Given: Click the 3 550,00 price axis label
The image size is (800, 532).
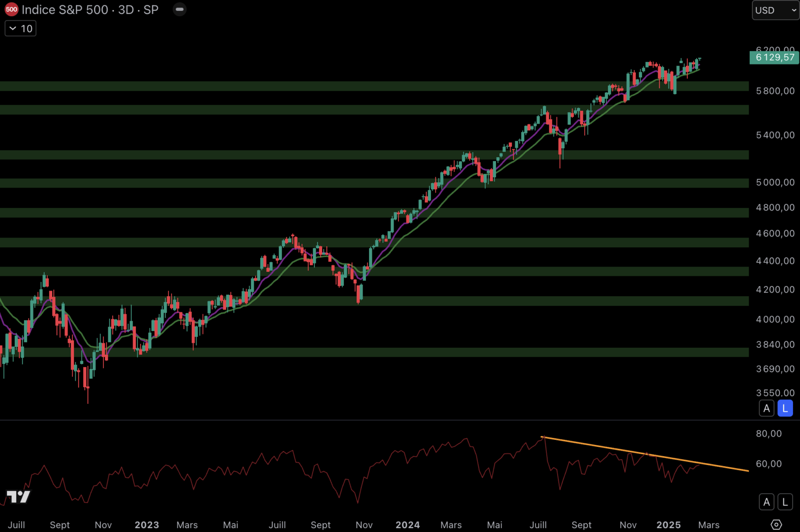Looking at the screenshot, I should [775, 393].
